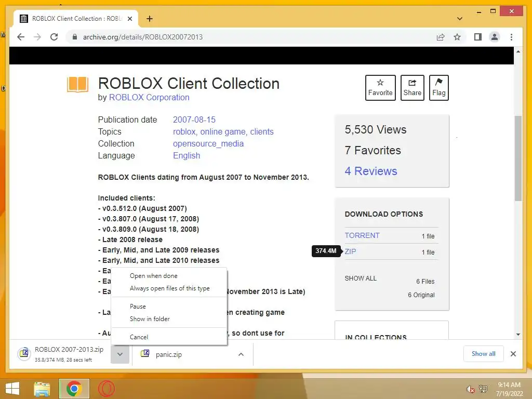Toggle the ROBLOX 2007-2013.zip download options arrow
Screen dimensions: 532x399
pyautogui.click(x=120, y=354)
